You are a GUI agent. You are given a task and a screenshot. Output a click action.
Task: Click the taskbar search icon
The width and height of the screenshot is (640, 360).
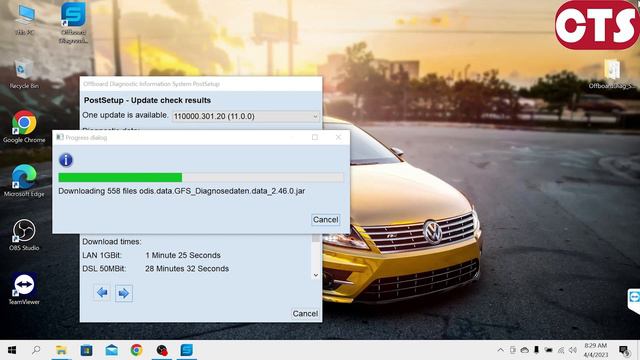pyautogui.click(x=36, y=350)
